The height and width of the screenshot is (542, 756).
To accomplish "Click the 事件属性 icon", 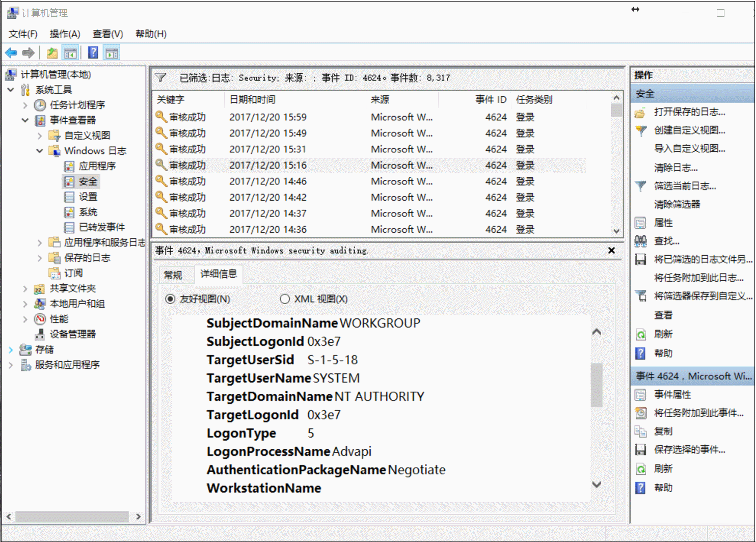I will pos(640,394).
